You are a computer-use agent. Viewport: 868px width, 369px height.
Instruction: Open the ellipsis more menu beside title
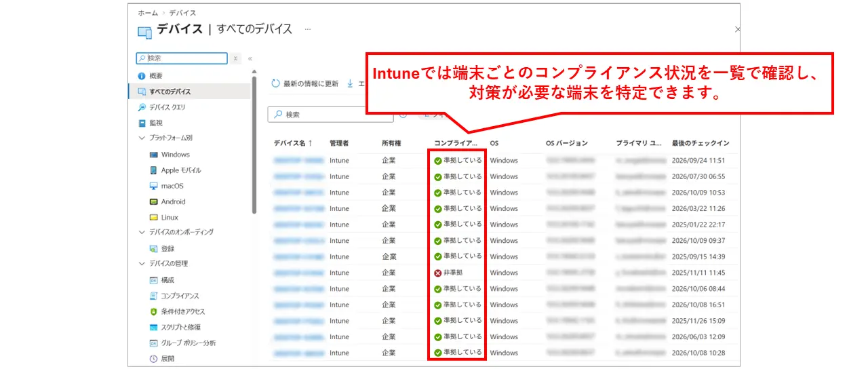click(x=307, y=29)
